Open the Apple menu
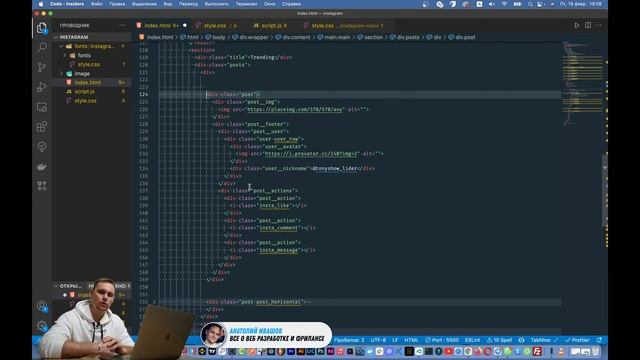 coord(40,4)
